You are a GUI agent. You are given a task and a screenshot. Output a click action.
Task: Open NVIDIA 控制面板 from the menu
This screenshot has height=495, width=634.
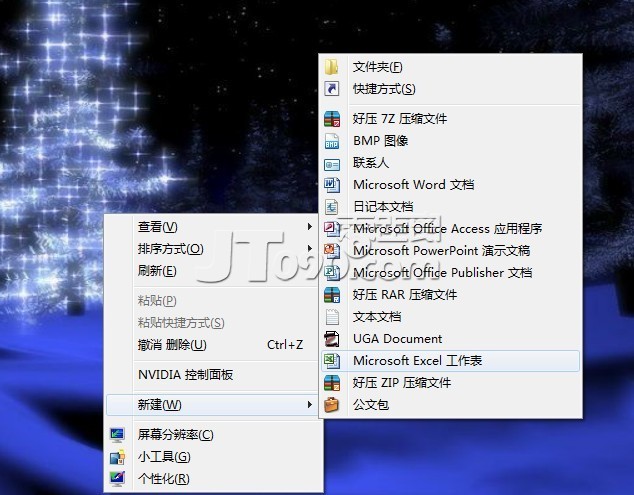pos(212,374)
